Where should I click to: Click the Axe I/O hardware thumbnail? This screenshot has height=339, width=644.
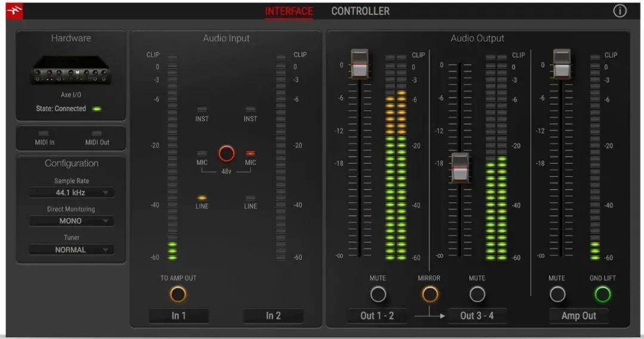coord(71,70)
